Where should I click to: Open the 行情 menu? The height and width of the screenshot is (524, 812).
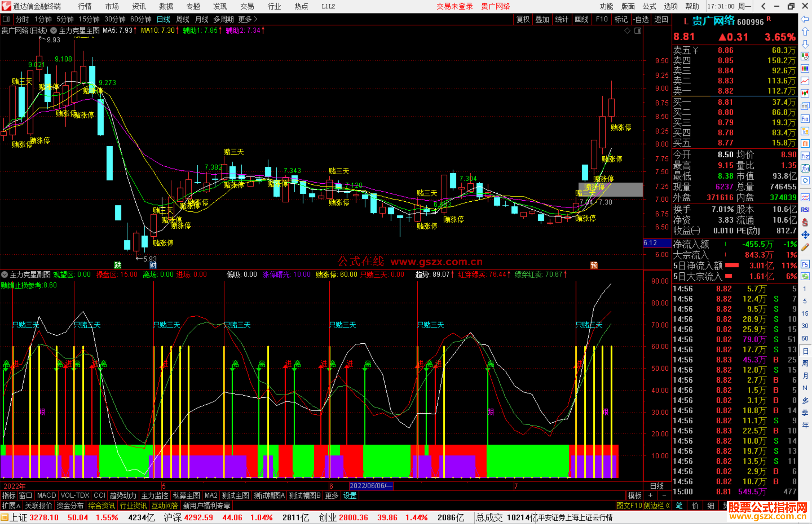[85, 6]
